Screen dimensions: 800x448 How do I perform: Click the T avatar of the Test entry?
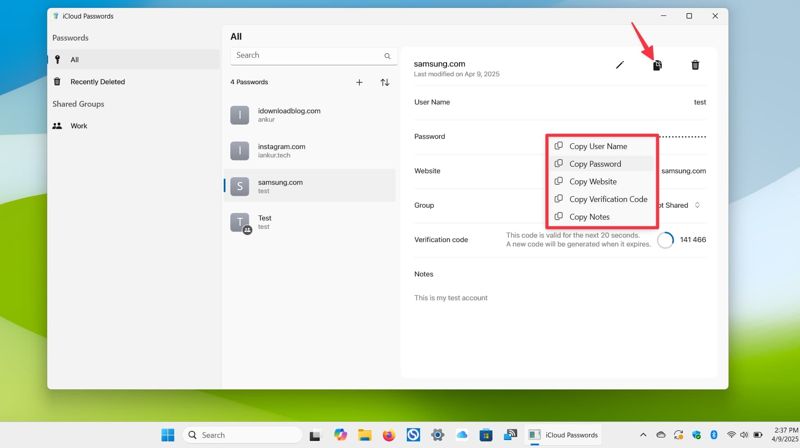239,222
